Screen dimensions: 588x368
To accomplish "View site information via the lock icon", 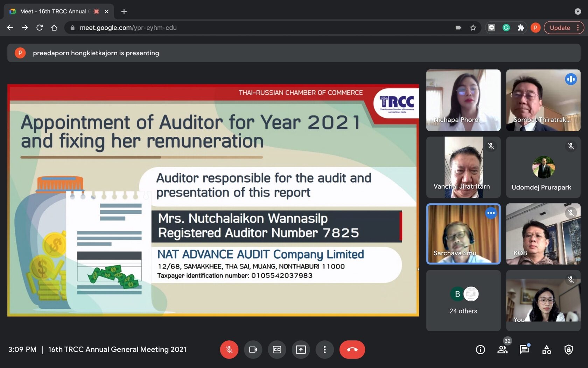I will [x=72, y=28].
